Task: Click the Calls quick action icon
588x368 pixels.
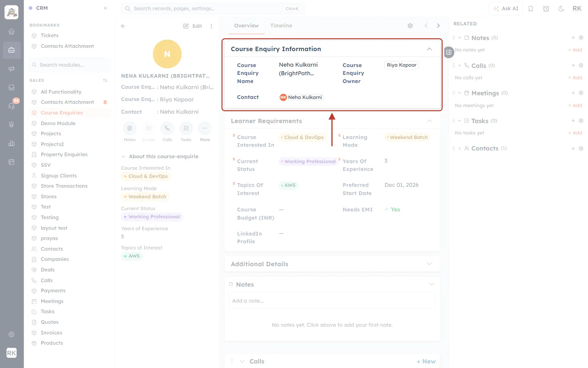Action: click(x=167, y=128)
